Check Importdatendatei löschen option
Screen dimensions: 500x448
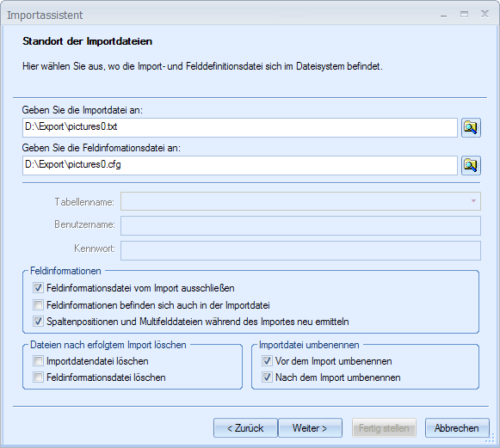[x=38, y=361]
